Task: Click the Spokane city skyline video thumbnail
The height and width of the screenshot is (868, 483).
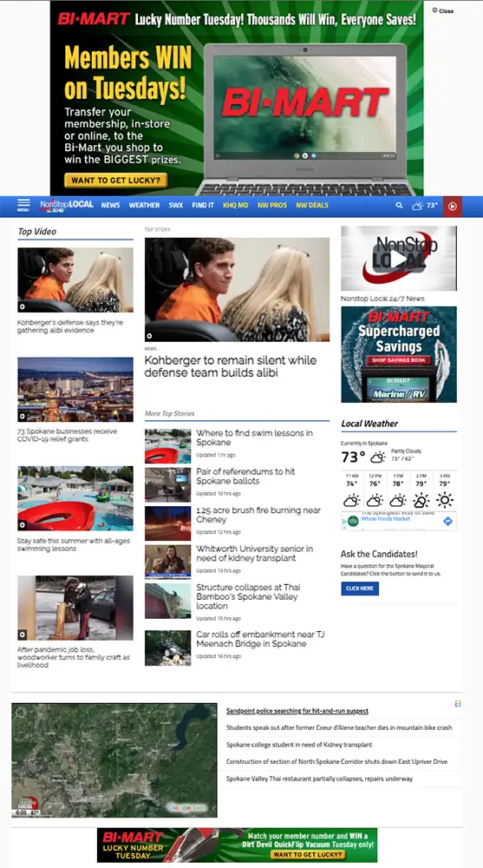Action: point(75,390)
